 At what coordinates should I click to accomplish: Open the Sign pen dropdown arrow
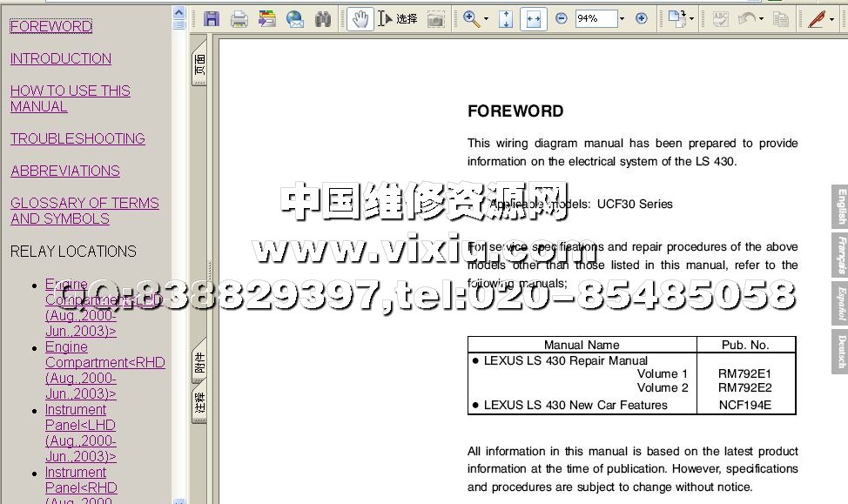coord(831,19)
